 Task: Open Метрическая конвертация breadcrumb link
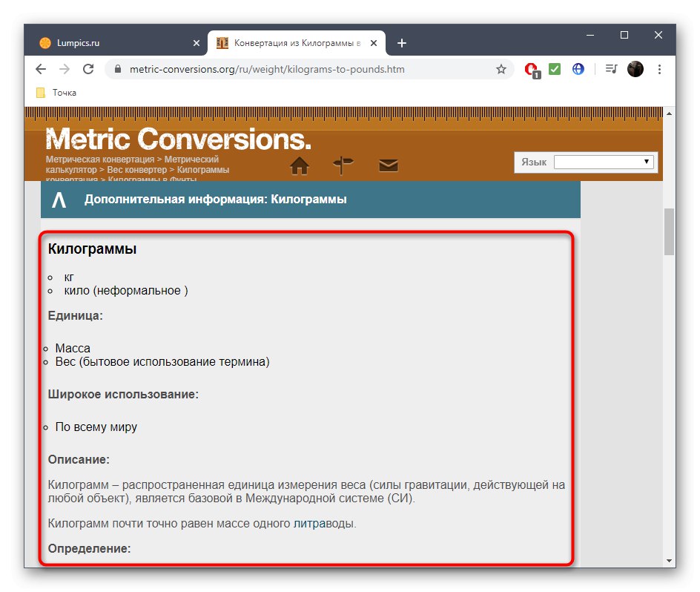click(x=100, y=159)
